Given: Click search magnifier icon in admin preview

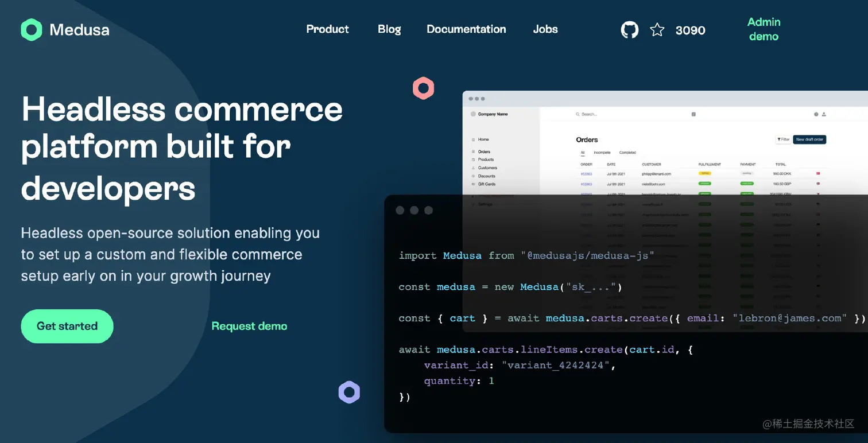Looking at the screenshot, I should point(578,114).
